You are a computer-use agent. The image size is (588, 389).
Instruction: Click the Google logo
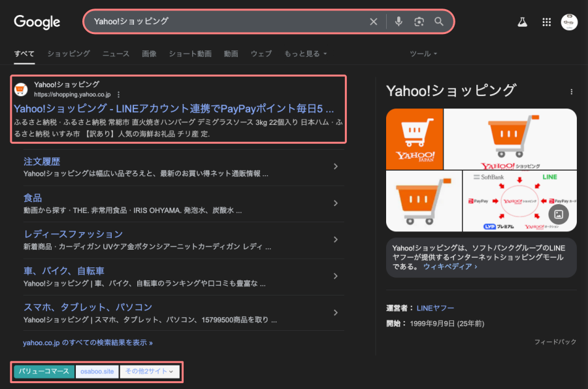(37, 22)
